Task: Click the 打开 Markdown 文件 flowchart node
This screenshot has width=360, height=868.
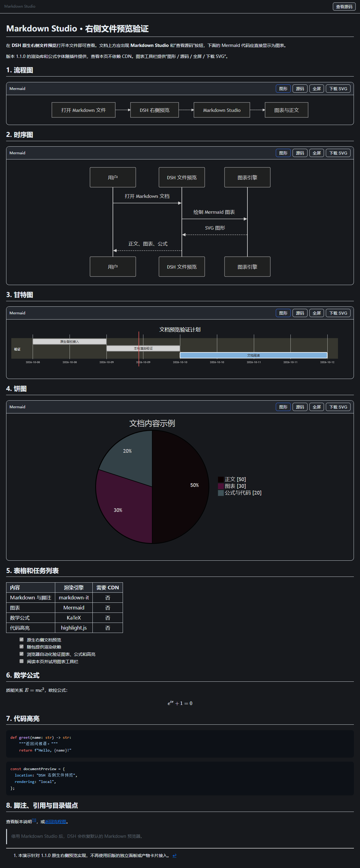Action: coord(84,110)
